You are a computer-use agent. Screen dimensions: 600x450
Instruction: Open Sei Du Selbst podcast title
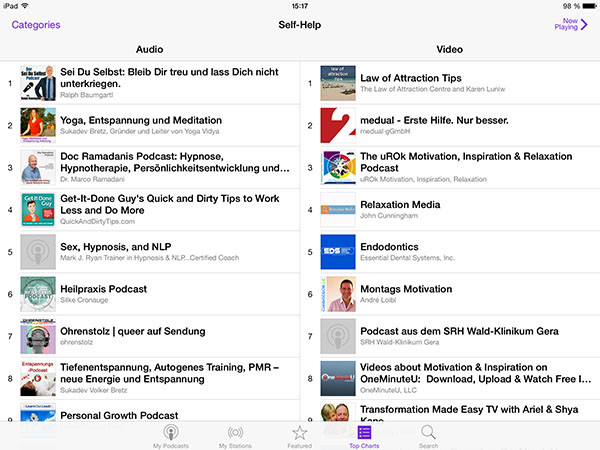coord(170,78)
